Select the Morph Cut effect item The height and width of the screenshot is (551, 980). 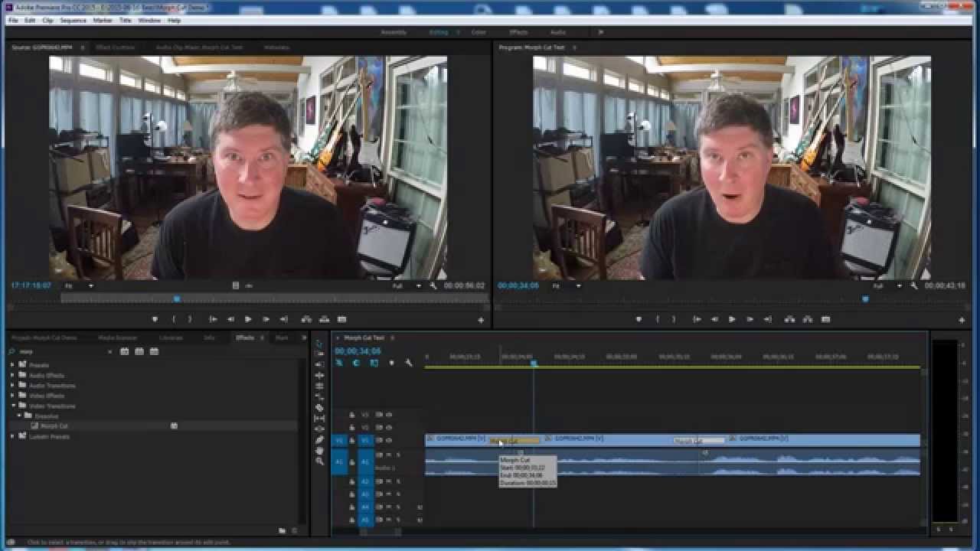[54, 425]
